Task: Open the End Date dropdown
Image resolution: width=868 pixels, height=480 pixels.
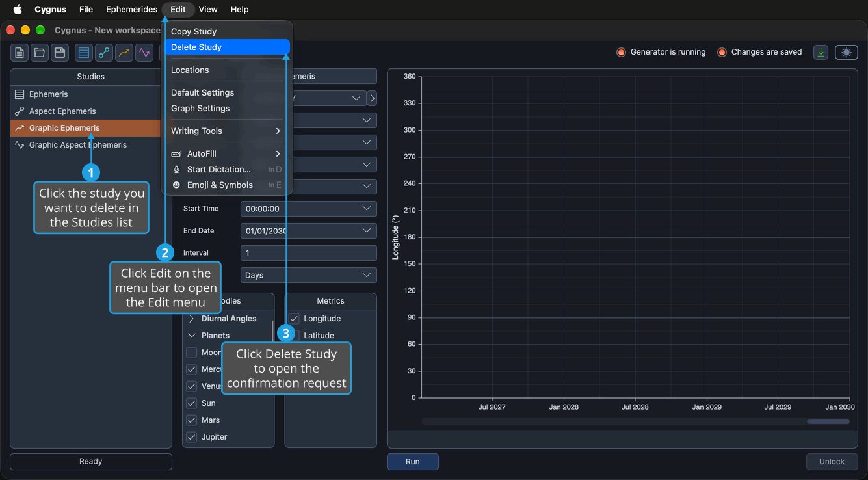Action: (x=308, y=231)
